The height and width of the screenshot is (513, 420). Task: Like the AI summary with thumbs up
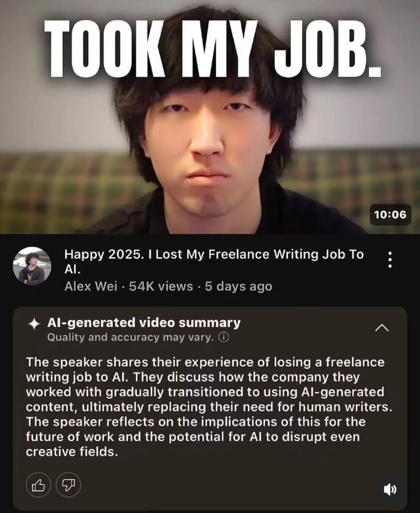click(38, 485)
